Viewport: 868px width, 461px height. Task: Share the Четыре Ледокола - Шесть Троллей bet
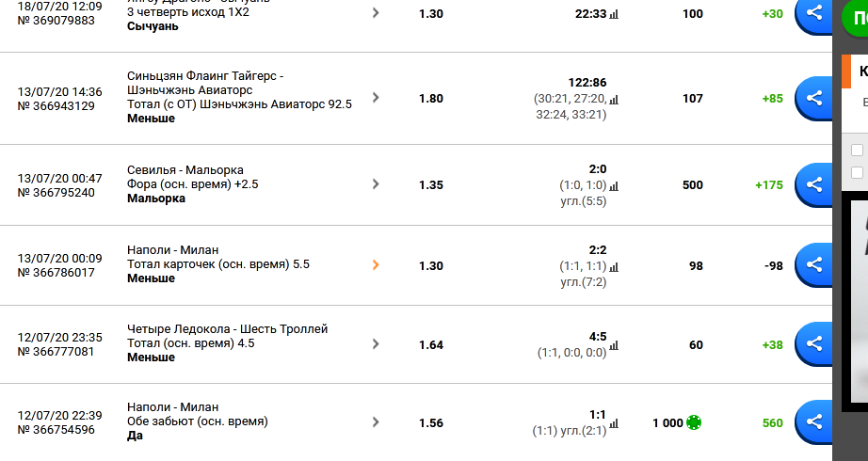tap(813, 343)
